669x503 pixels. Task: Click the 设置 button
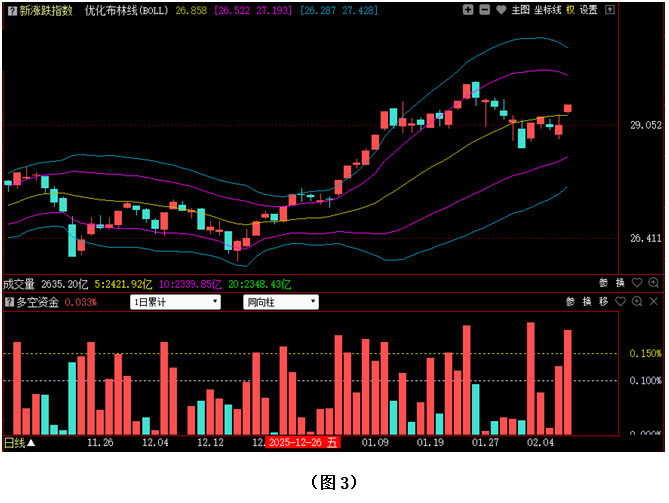(x=589, y=10)
